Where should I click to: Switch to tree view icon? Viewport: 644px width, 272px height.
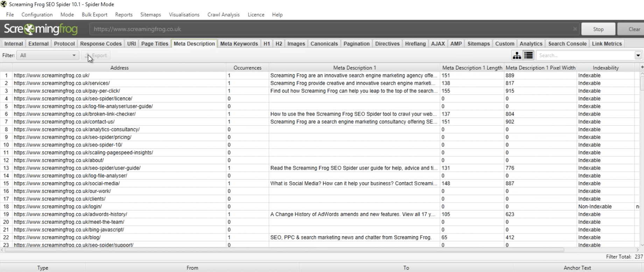(517, 55)
